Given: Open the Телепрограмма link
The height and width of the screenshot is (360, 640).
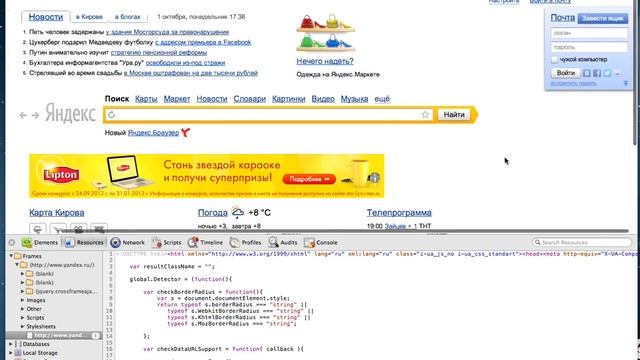Looking at the screenshot, I should (x=399, y=213).
